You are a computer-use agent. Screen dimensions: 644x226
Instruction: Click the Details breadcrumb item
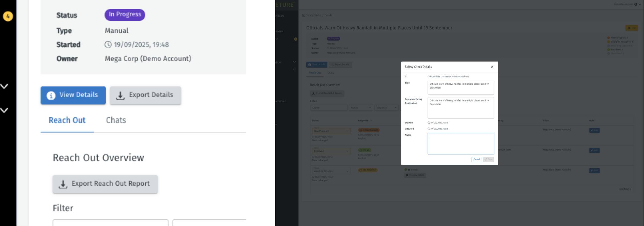coord(328,15)
